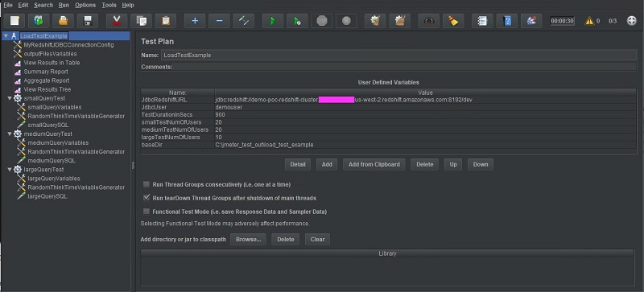
Task: Click Add from Clipboard button
Action: pos(374,164)
